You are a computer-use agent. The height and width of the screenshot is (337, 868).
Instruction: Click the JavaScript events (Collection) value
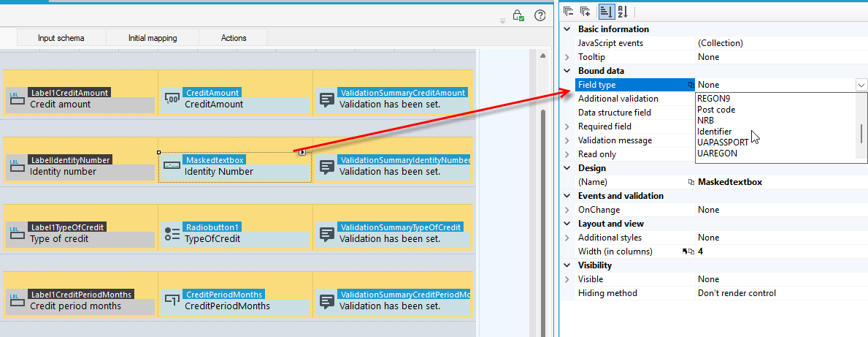[x=721, y=43]
